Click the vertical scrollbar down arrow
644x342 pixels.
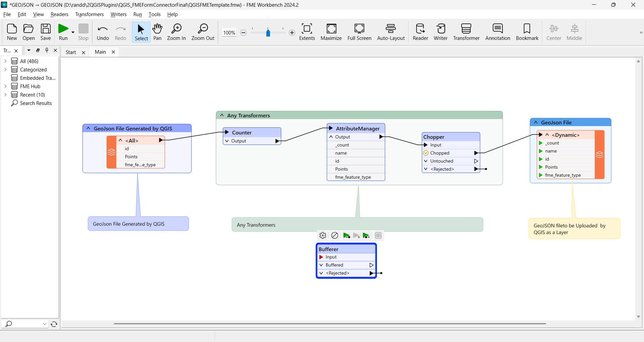coord(638,317)
